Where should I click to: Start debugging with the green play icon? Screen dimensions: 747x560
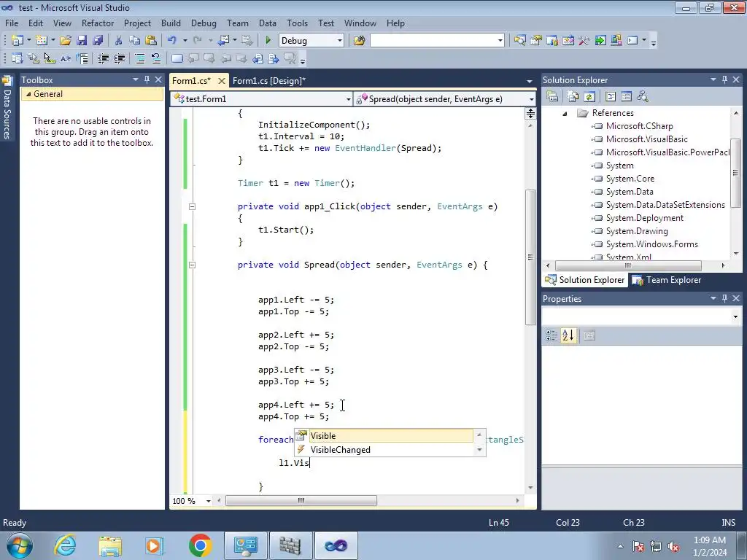(268, 41)
